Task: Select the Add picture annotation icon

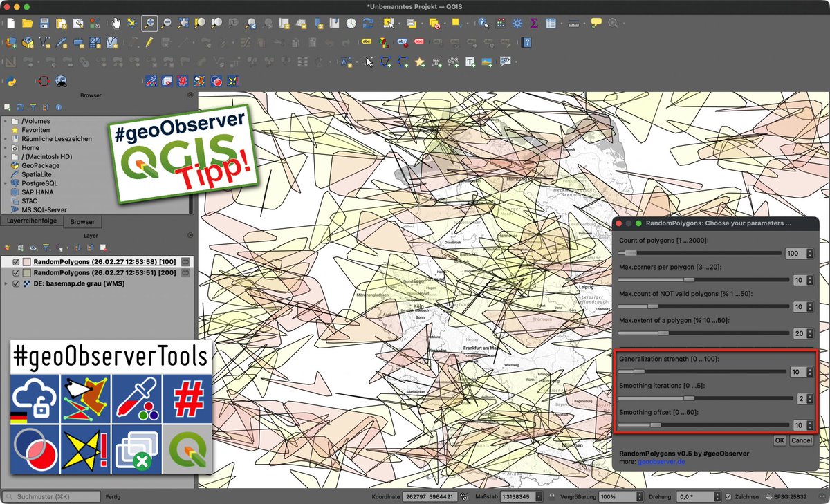Action: (x=488, y=62)
